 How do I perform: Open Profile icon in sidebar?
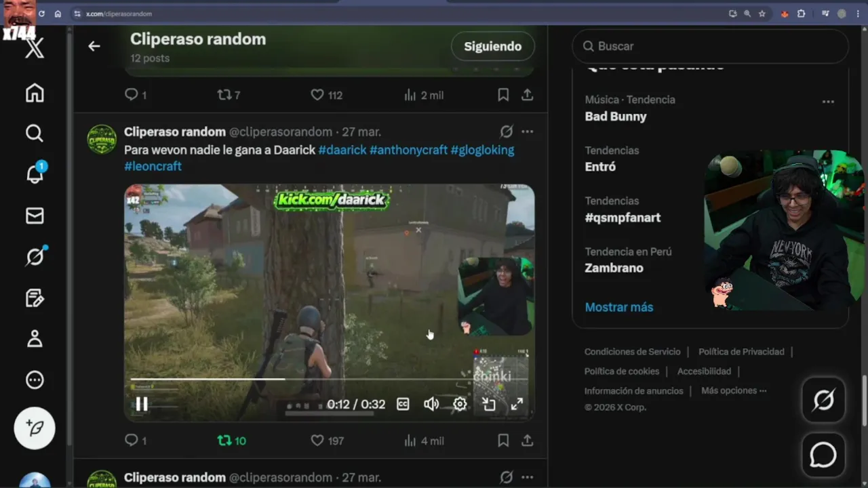click(x=35, y=339)
